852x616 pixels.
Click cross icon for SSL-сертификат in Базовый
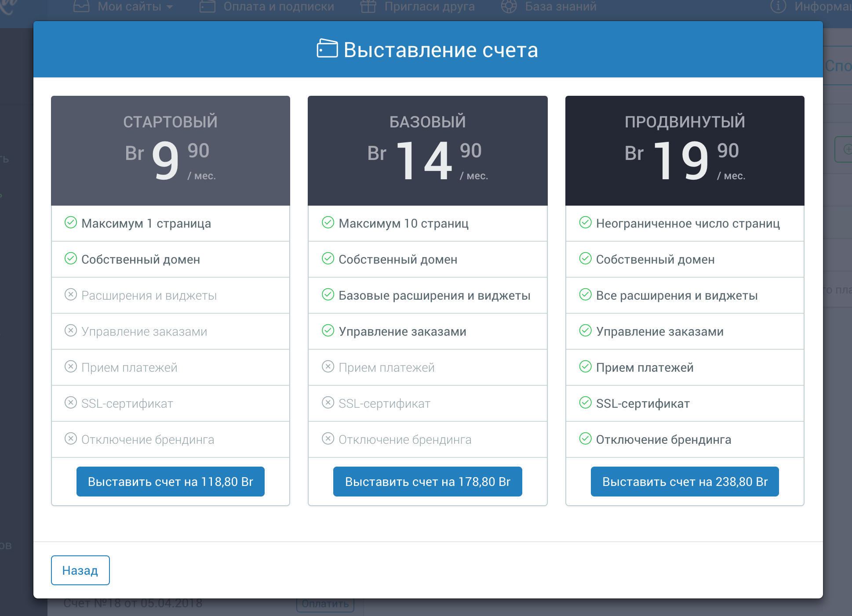click(328, 402)
